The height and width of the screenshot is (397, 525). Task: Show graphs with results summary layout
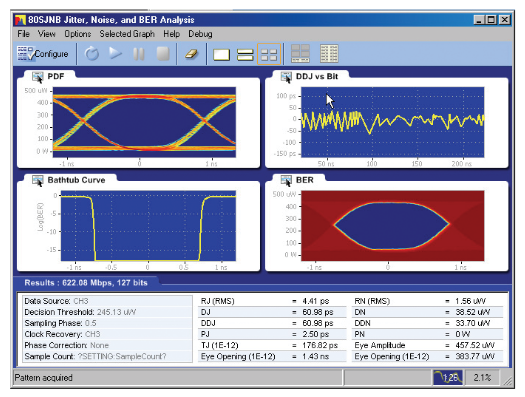[300, 54]
